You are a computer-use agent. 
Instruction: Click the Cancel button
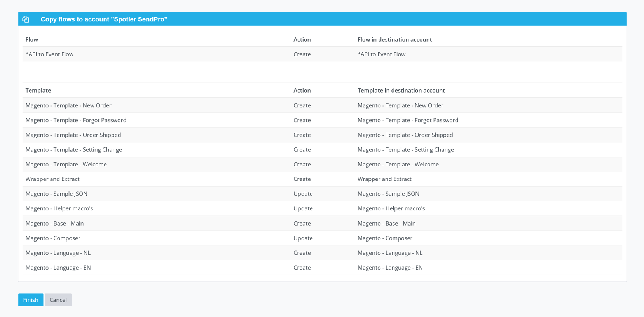pyautogui.click(x=58, y=300)
